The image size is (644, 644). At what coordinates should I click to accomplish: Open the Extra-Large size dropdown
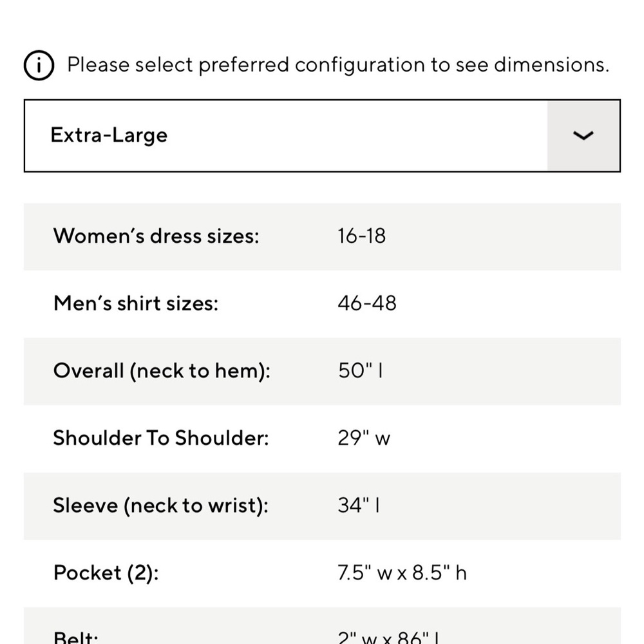coord(322,135)
